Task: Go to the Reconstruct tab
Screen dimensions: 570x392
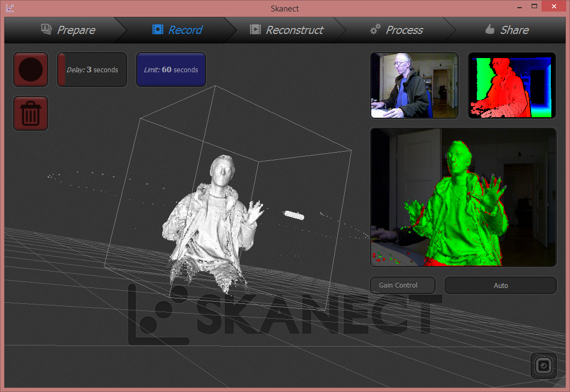Action: (287, 30)
